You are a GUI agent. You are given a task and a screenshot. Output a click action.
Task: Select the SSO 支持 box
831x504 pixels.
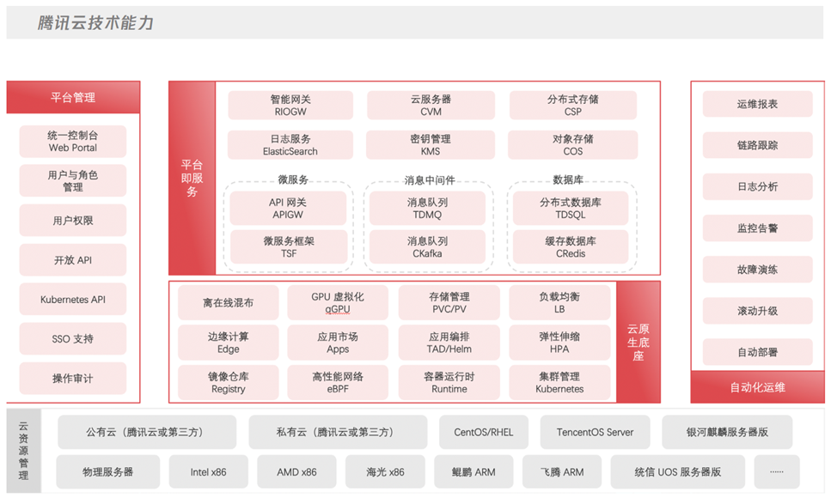coord(73,339)
